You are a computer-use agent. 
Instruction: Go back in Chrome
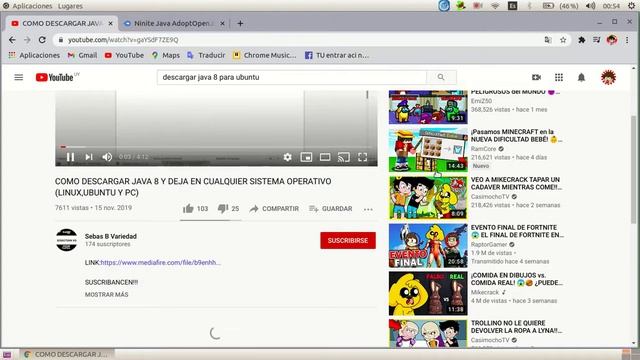tap(12, 40)
